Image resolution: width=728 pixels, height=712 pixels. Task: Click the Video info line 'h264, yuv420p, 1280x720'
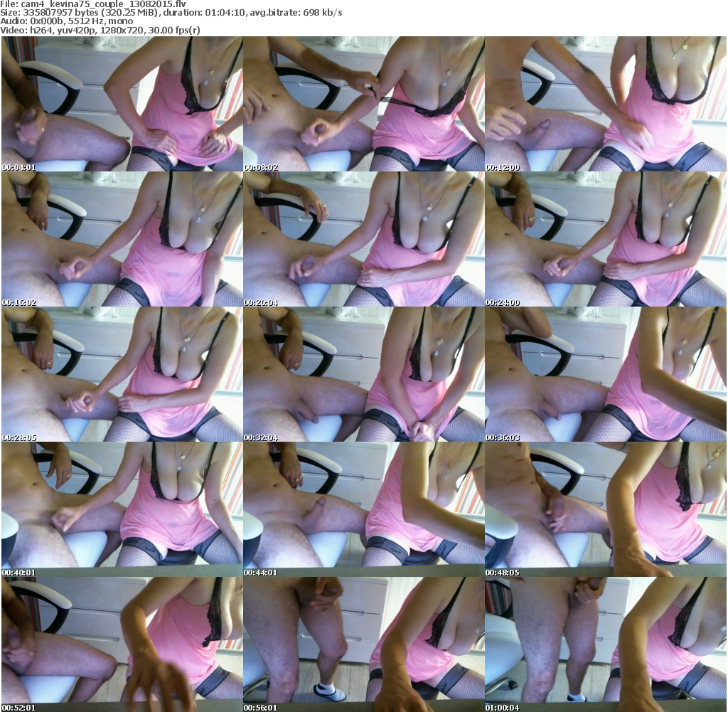point(100,30)
